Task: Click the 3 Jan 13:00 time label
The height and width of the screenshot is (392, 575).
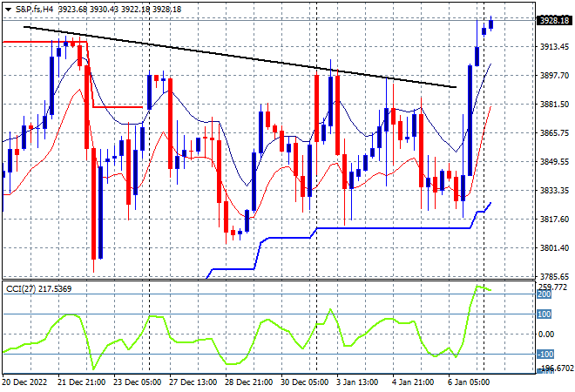Action: (x=357, y=382)
